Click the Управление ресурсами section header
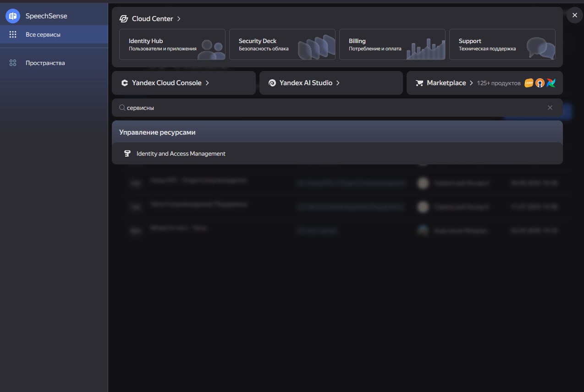Image resolution: width=584 pixels, height=392 pixels. 157,132
